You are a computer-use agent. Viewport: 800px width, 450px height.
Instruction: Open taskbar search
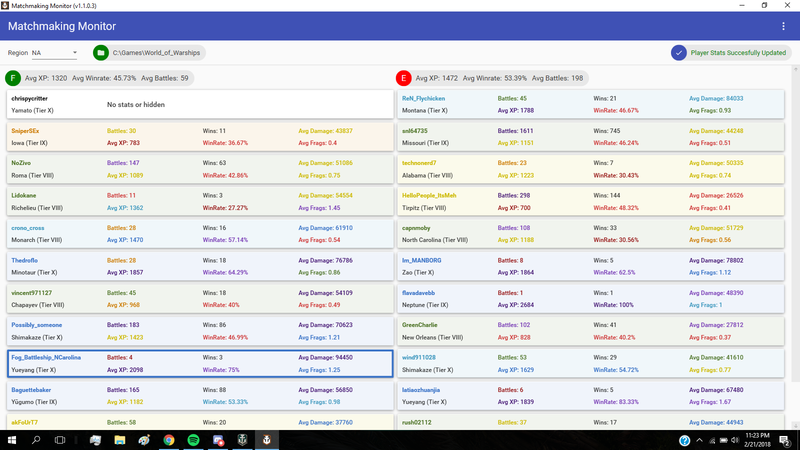pos(37,440)
